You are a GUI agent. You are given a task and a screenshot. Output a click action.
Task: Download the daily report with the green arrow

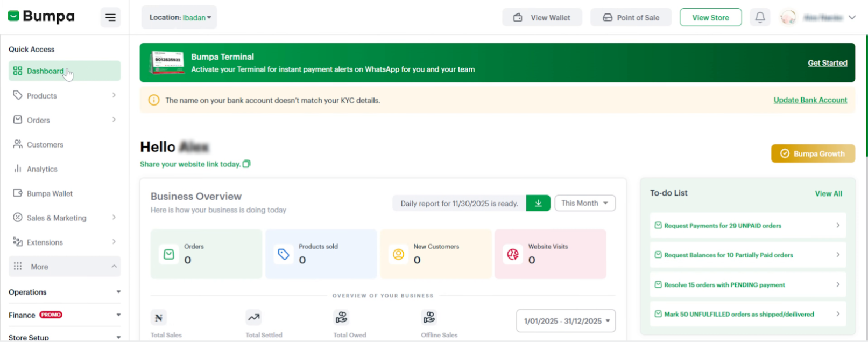(x=538, y=203)
